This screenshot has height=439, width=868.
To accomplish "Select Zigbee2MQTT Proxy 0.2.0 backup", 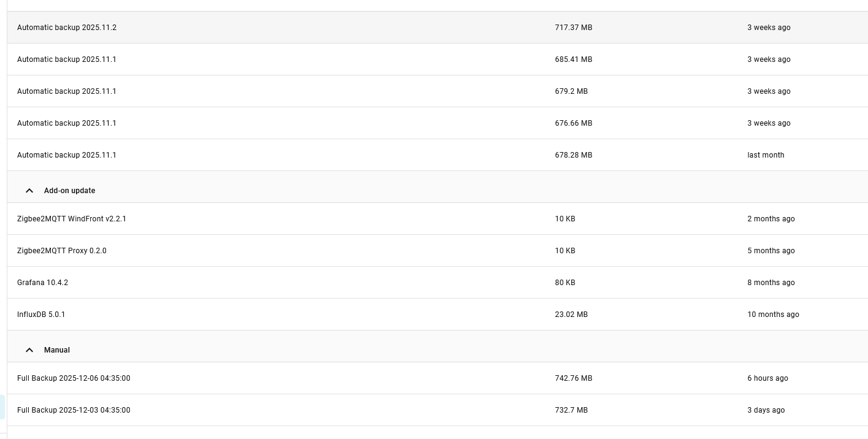I will tap(62, 251).
